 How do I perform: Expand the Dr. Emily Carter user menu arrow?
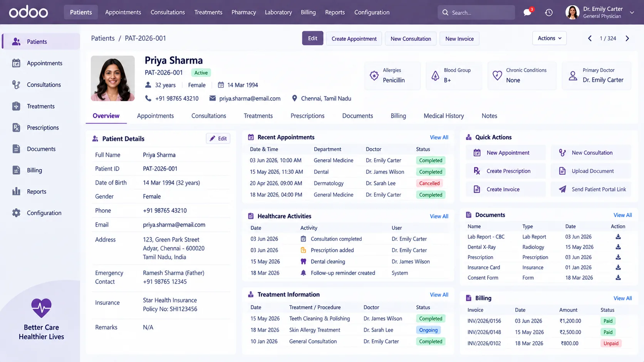click(632, 12)
